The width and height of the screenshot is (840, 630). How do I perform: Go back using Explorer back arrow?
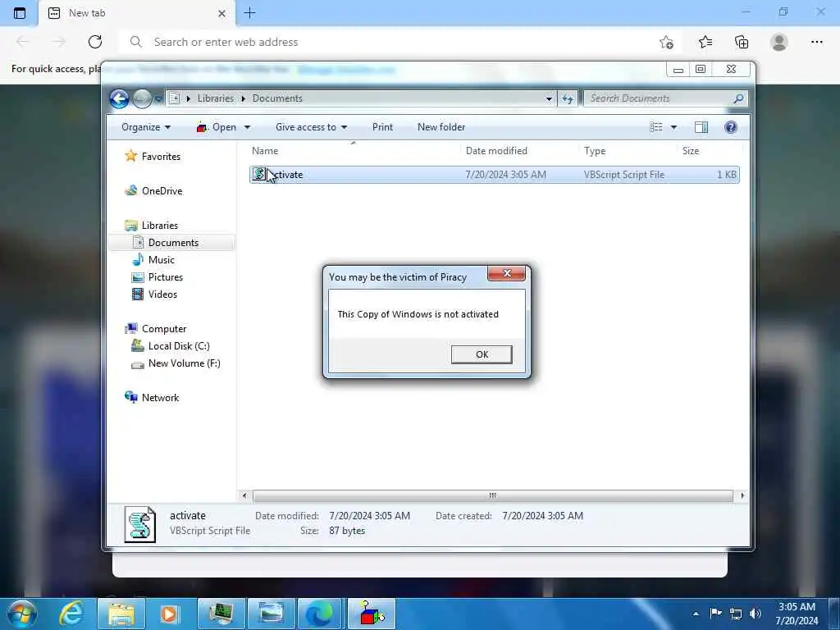pos(120,98)
